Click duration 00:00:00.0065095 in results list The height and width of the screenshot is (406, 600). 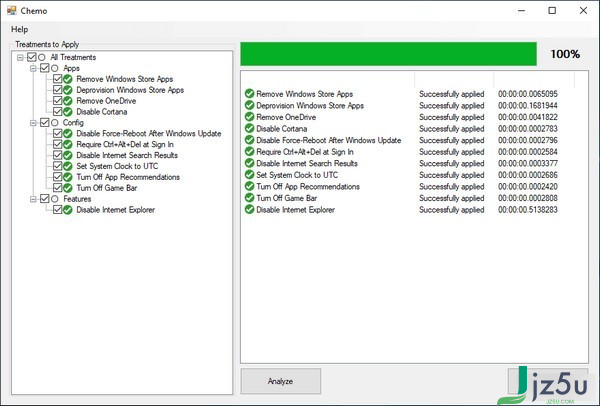(x=528, y=94)
